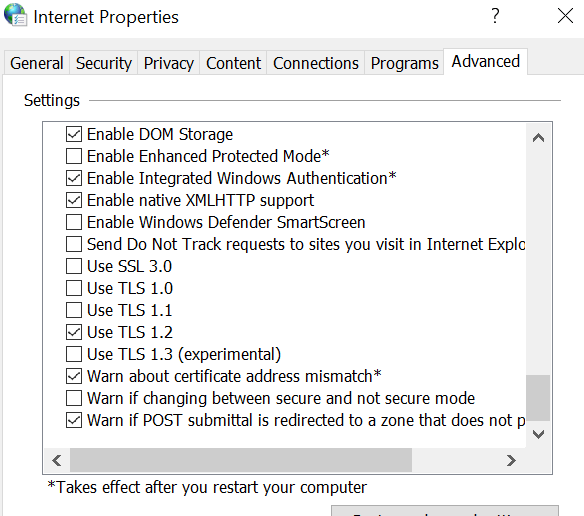Uncheck Use TLS 1.2
This screenshot has height=516, width=584.
74,332
